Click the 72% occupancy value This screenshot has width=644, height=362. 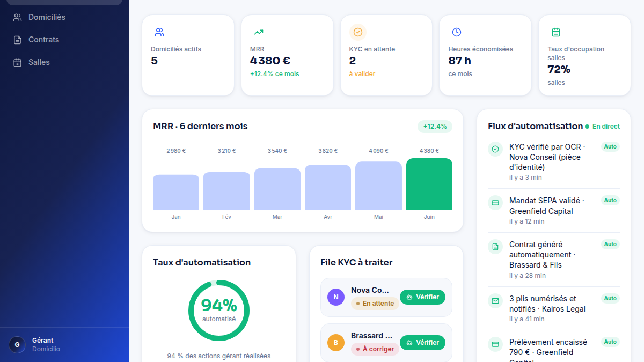point(559,69)
